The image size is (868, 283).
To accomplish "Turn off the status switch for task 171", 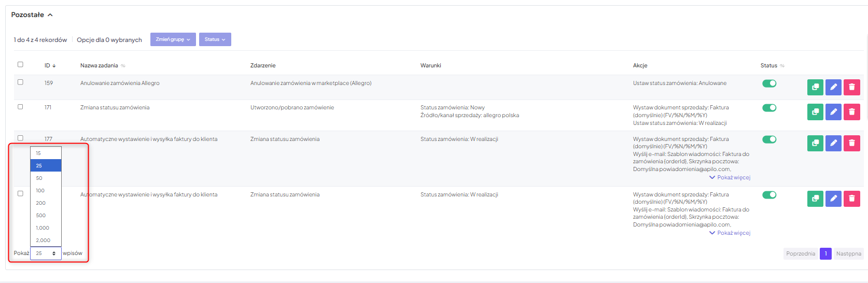I will (769, 108).
